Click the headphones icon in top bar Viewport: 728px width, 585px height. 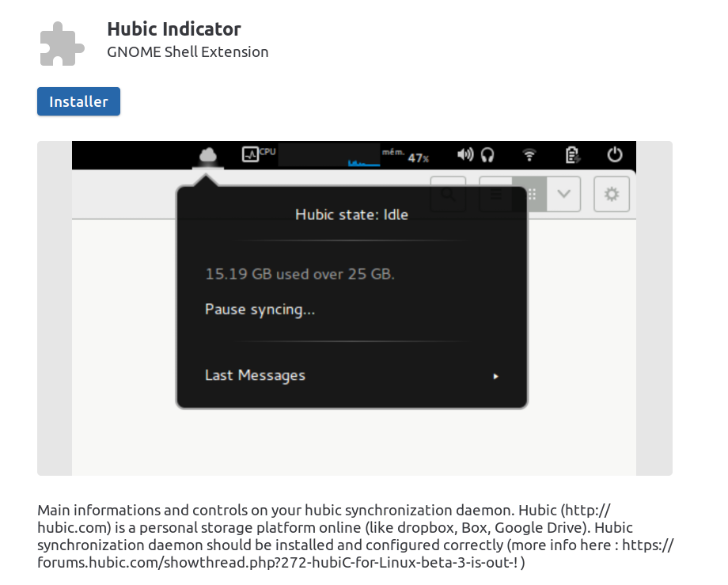487,155
